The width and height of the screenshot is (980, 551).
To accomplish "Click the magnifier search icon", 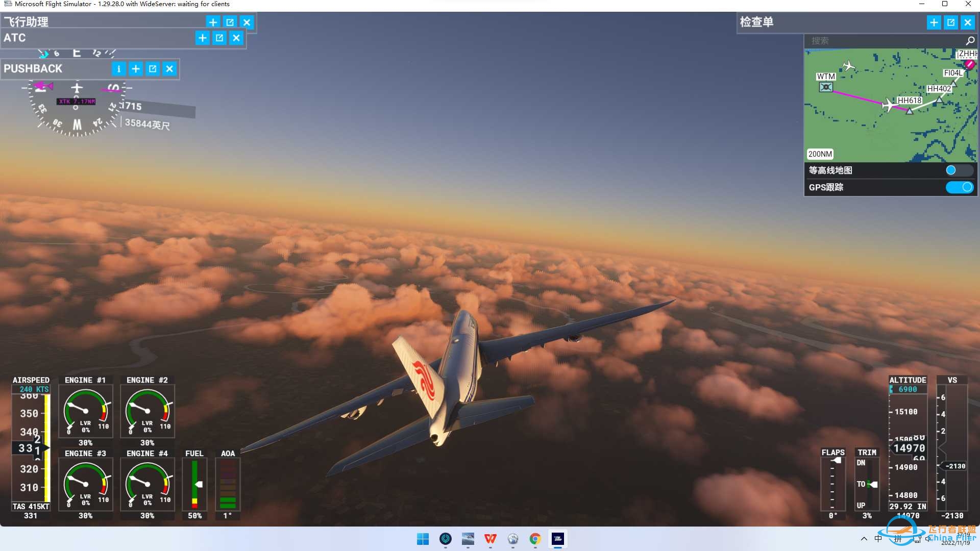I will click(970, 41).
